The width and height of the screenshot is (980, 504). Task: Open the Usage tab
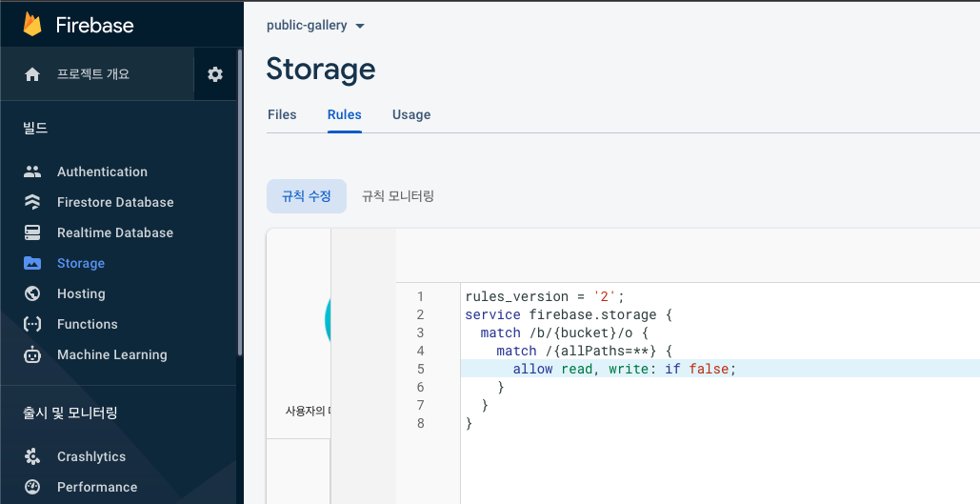coord(411,114)
